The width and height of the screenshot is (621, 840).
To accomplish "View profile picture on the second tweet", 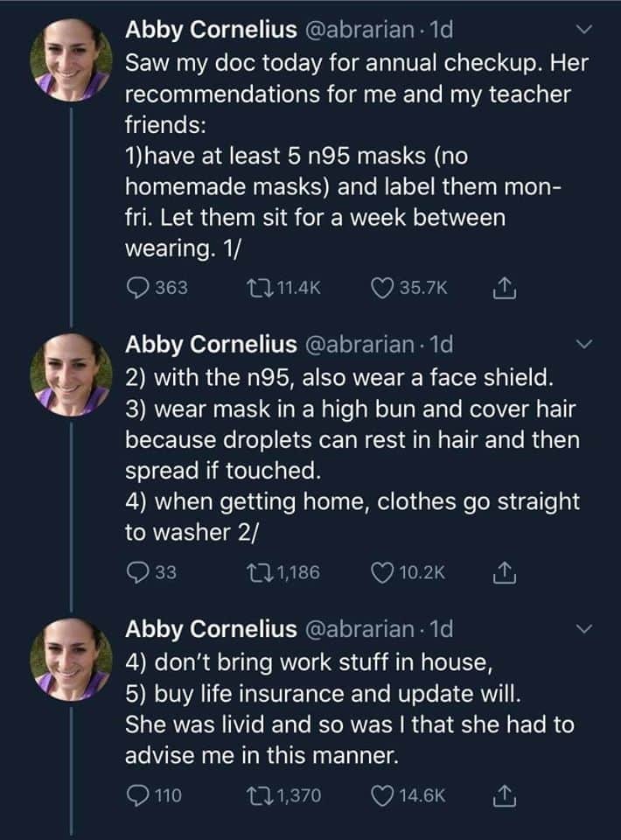I will tap(71, 374).
